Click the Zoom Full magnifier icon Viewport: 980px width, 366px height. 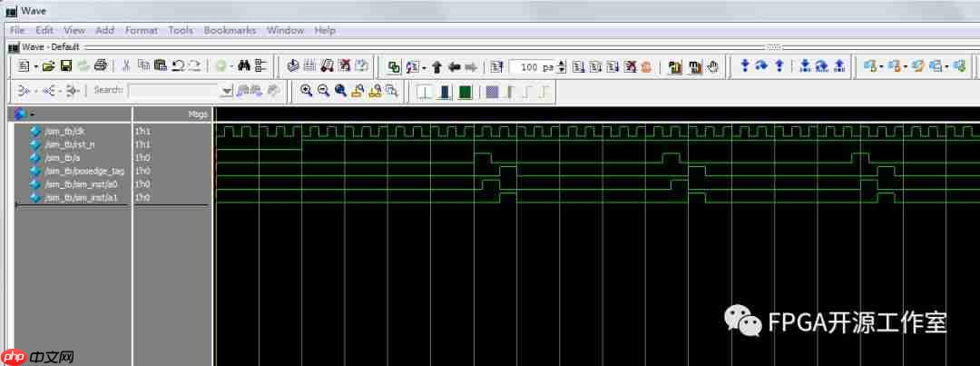(x=340, y=91)
